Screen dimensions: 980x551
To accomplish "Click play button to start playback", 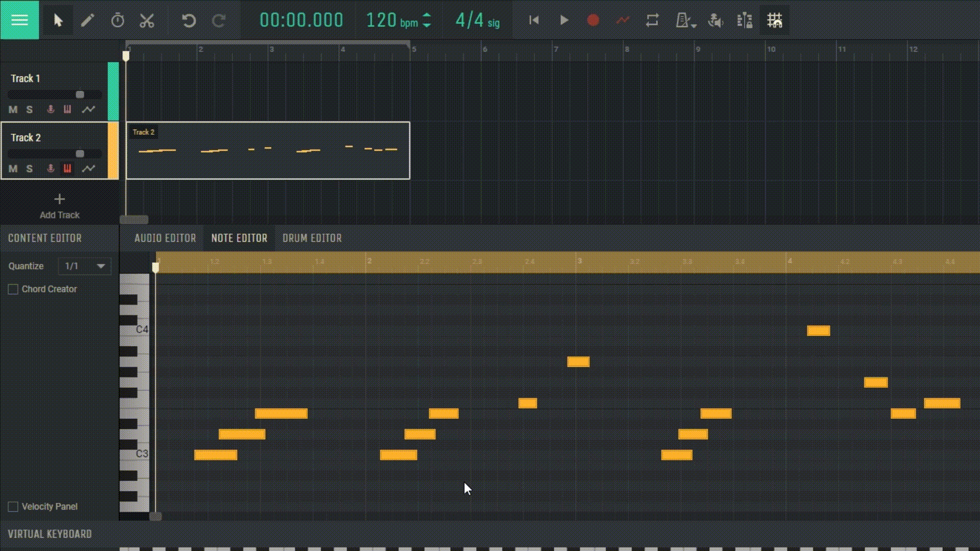I will 564,20.
